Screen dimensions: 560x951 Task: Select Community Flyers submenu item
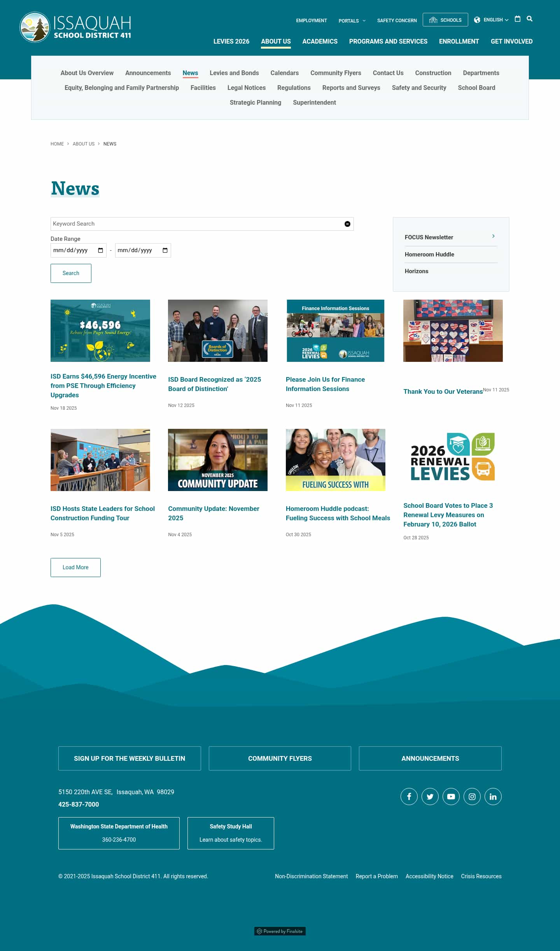coord(336,73)
